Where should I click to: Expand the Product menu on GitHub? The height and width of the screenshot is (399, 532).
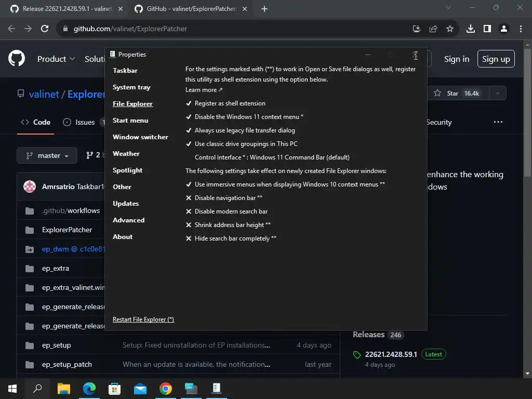(56, 59)
